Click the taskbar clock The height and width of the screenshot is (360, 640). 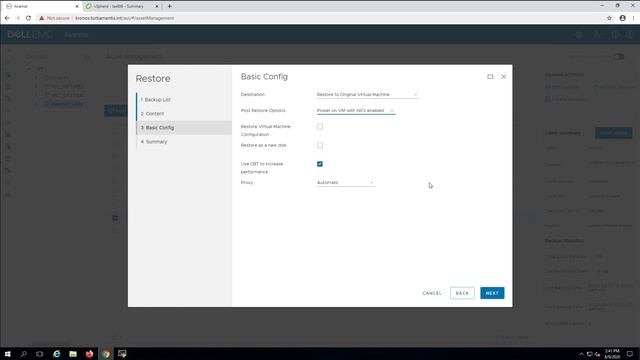point(611,354)
